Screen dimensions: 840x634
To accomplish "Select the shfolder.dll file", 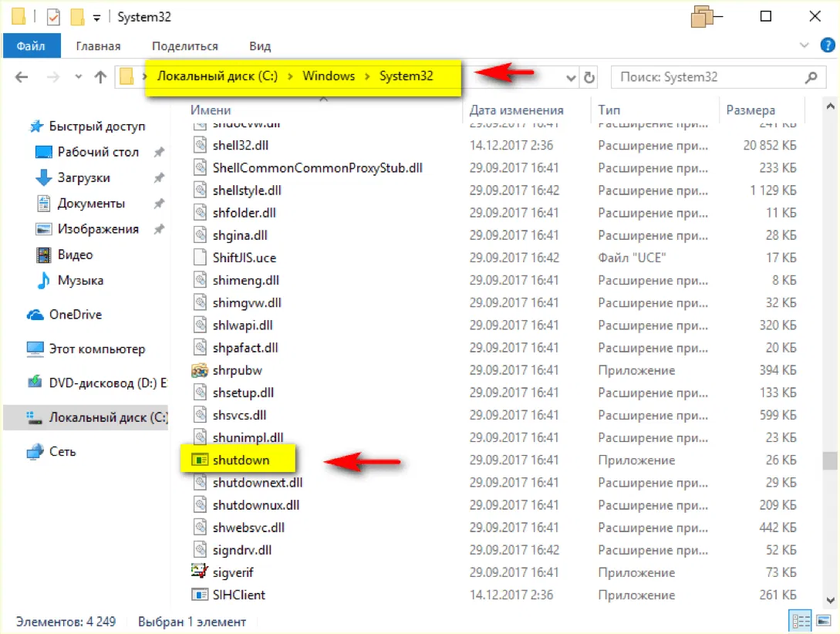I will [244, 213].
